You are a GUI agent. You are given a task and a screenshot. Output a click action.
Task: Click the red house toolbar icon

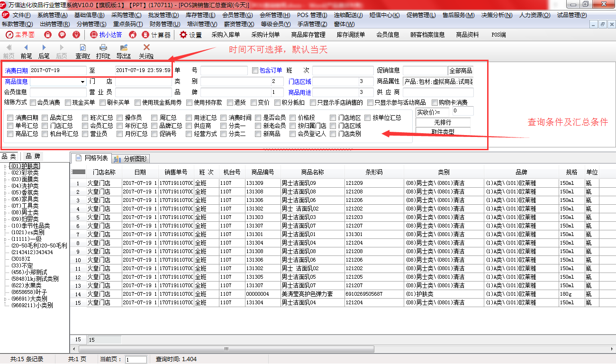(133, 35)
